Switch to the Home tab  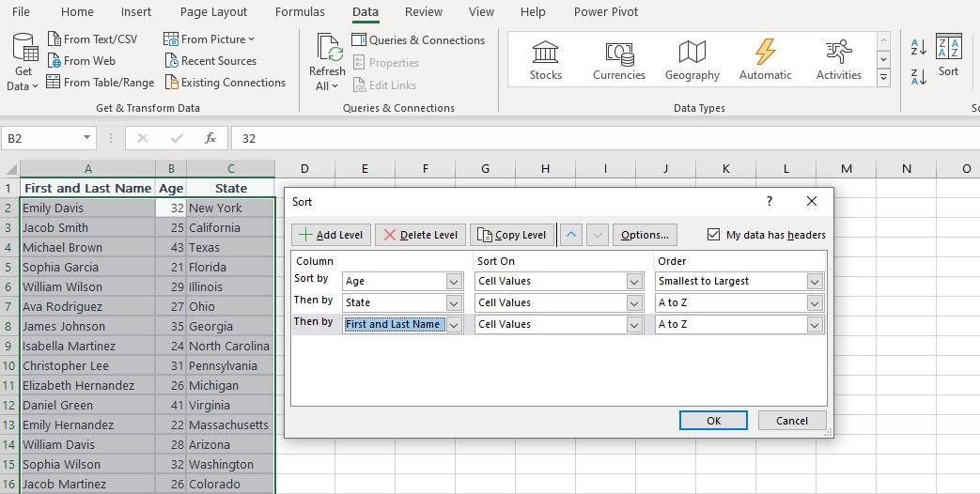(x=77, y=12)
